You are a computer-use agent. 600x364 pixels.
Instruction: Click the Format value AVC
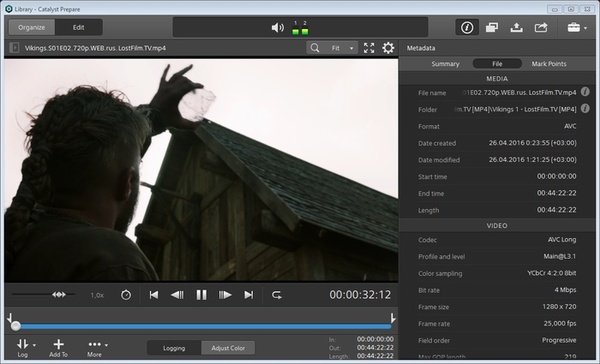pyautogui.click(x=570, y=126)
